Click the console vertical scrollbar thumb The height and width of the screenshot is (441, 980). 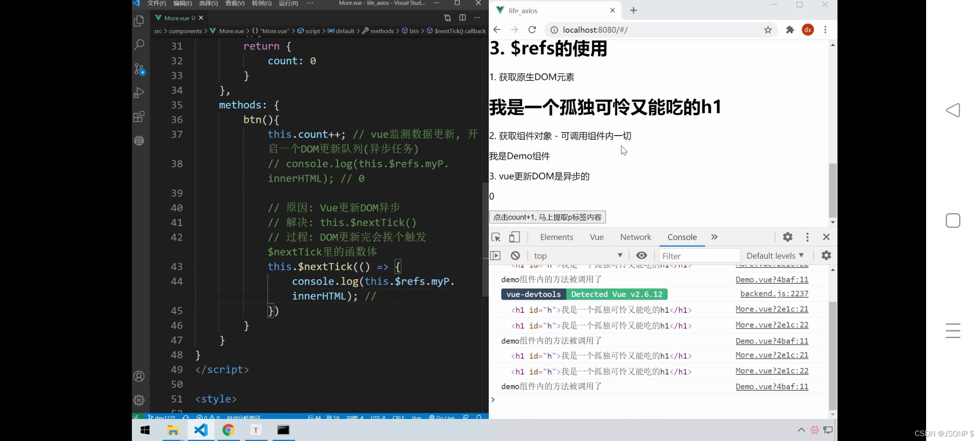click(833, 356)
